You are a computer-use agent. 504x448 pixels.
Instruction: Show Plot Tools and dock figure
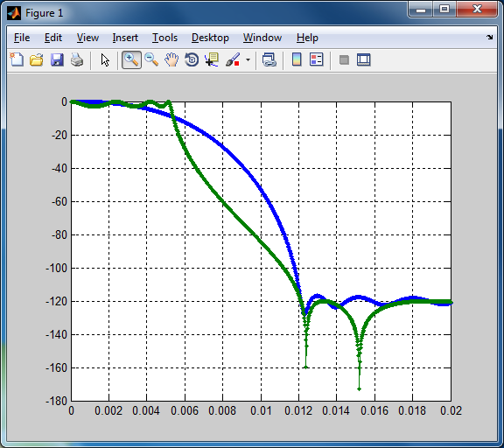[364, 59]
